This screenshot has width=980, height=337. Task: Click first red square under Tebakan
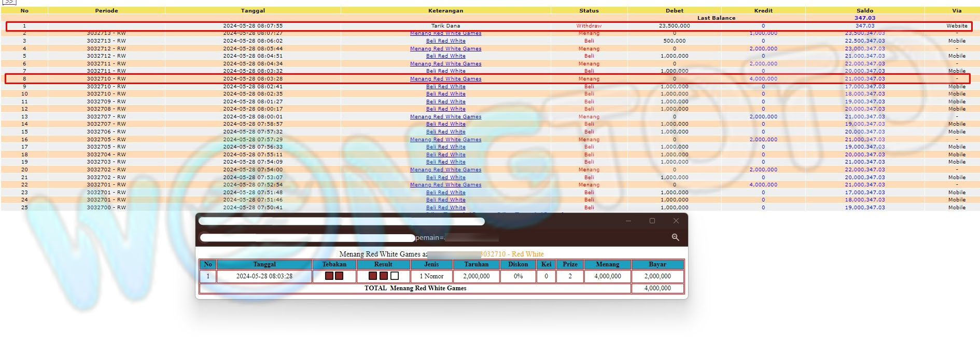[x=329, y=276]
